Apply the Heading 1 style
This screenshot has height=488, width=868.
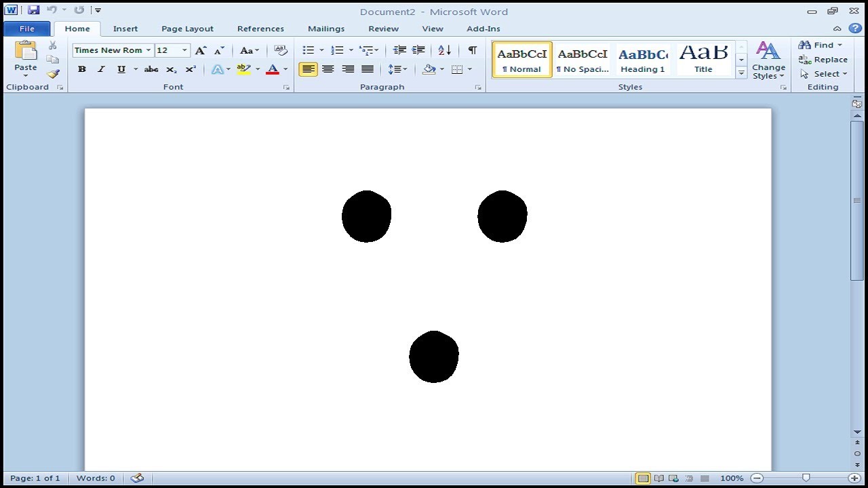pyautogui.click(x=642, y=60)
